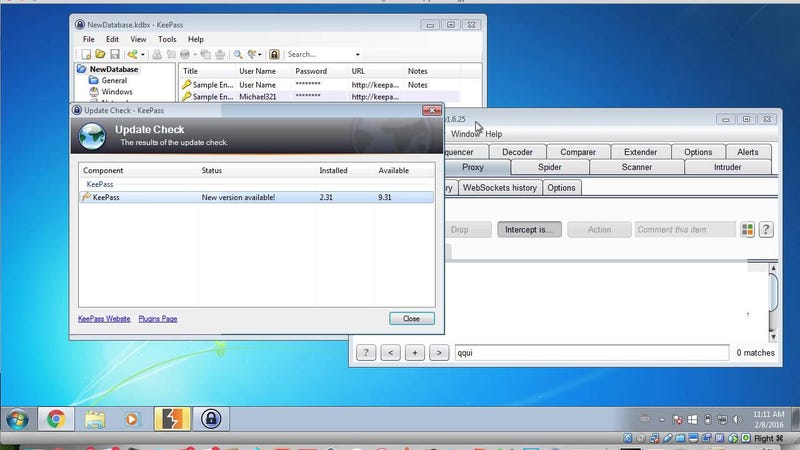
Task: Click the white Windows logo tray icon
Action: (x=692, y=420)
